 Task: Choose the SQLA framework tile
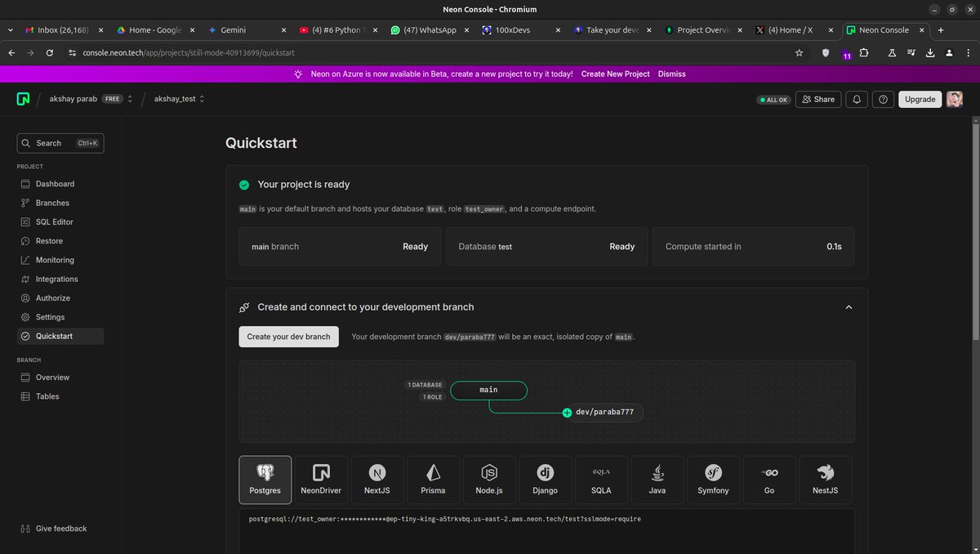601,480
